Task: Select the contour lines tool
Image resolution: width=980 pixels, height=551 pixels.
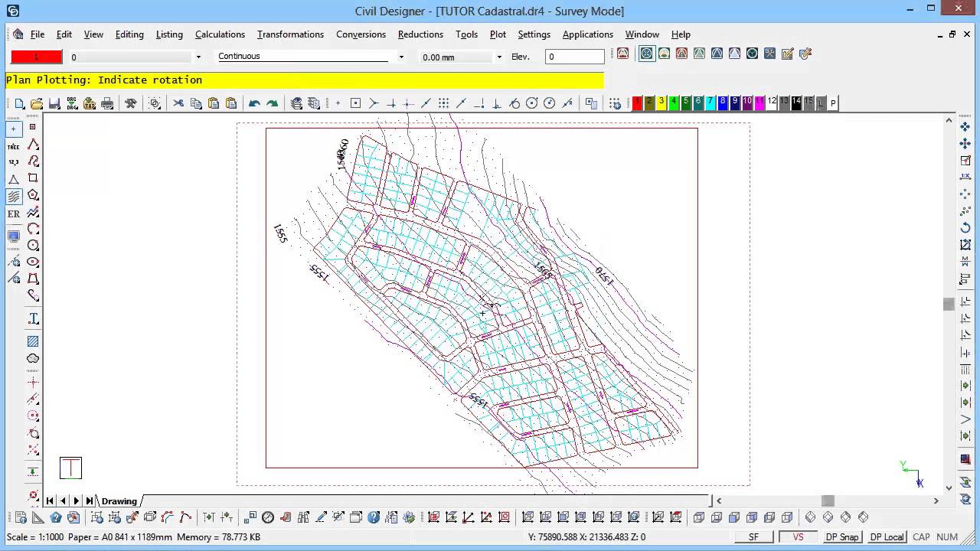Action: [x=14, y=196]
